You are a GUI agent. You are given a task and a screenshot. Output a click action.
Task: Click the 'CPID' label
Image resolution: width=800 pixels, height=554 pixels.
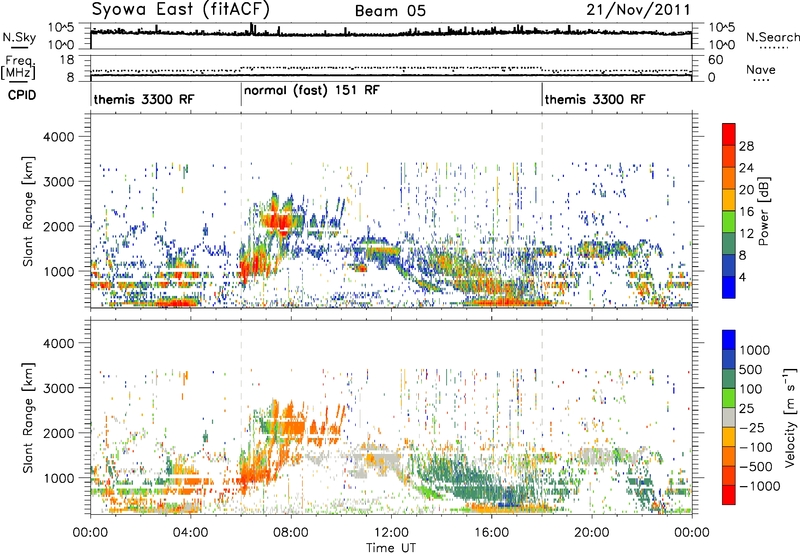[22, 95]
